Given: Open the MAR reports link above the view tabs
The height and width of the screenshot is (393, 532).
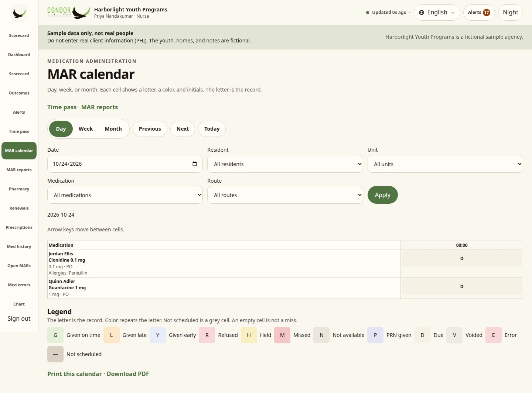Looking at the screenshot, I should [x=99, y=107].
